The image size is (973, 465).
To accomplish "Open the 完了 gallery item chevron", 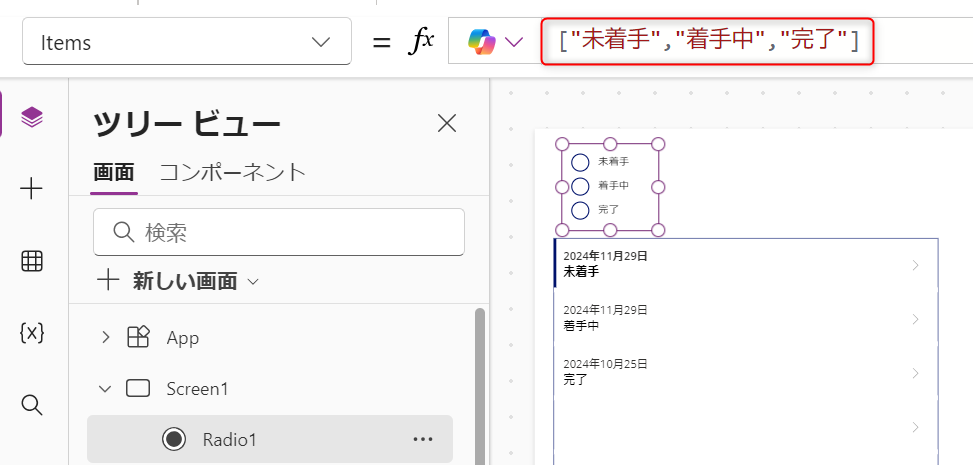I will coord(916,373).
